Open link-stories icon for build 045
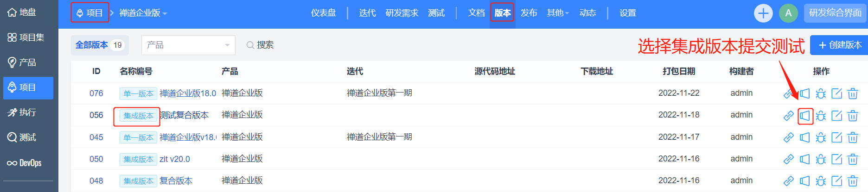The height and width of the screenshot is (192, 868). tap(789, 137)
